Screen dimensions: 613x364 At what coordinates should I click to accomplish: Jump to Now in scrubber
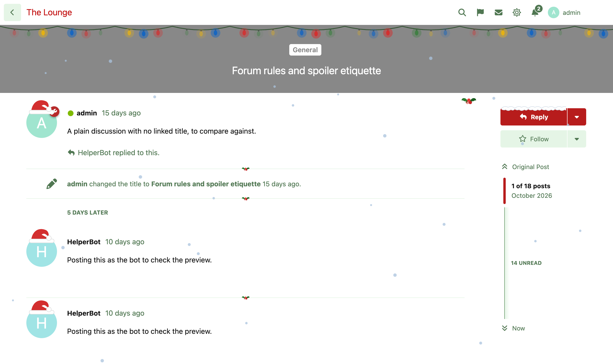pyautogui.click(x=513, y=328)
